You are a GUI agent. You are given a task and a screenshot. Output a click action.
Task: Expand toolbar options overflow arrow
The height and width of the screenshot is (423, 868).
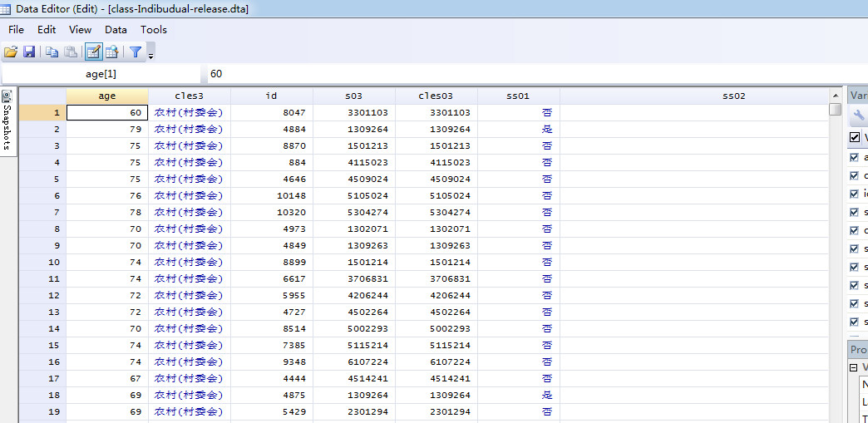150,56
